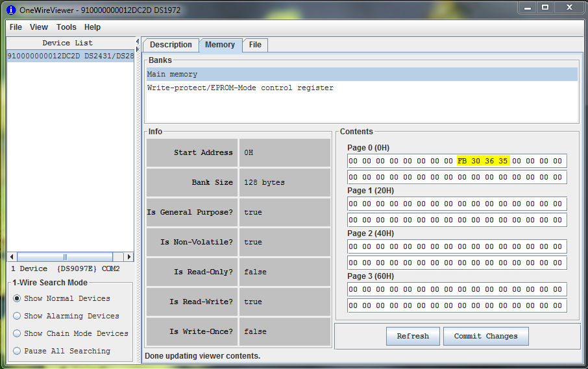Click the Page 0 (0H) heading
The width and height of the screenshot is (588, 369).
click(368, 148)
